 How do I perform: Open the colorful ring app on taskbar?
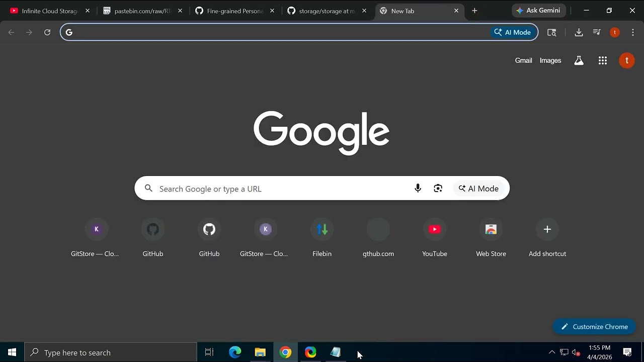[310, 352]
